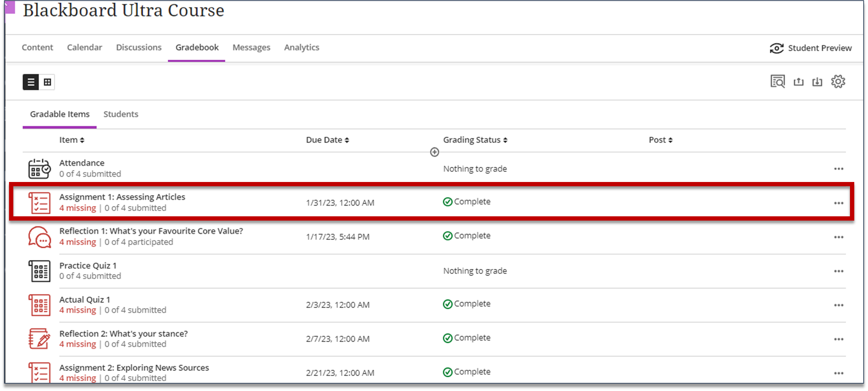Open the search gradebook tool
This screenshot has height=391, width=868.
[x=777, y=81]
